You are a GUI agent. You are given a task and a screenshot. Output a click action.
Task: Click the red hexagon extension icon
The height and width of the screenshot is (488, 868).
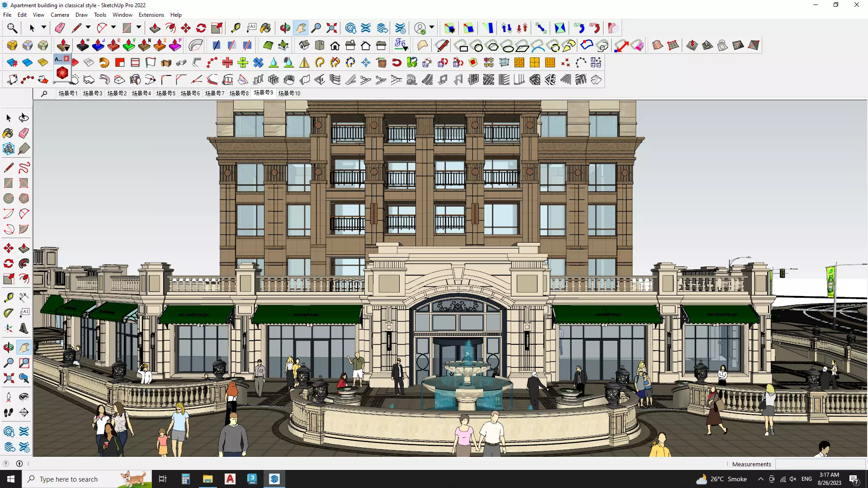pyautogui.click(x=62, y=73)
